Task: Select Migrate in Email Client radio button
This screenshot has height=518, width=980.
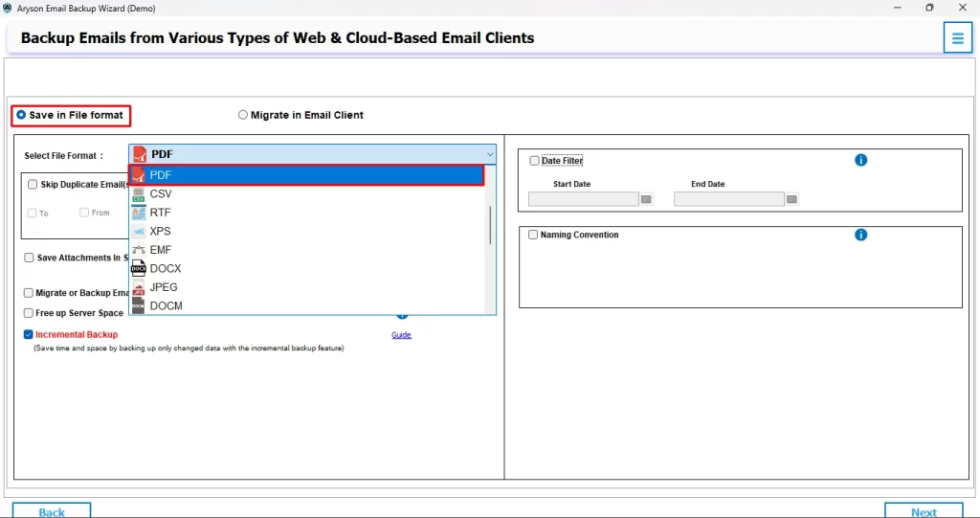Action: pyautogui.click(x=242, y=115)
